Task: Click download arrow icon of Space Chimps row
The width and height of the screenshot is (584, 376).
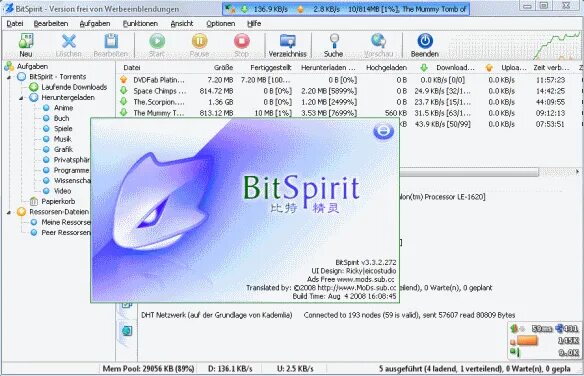Action: (124, 90)
